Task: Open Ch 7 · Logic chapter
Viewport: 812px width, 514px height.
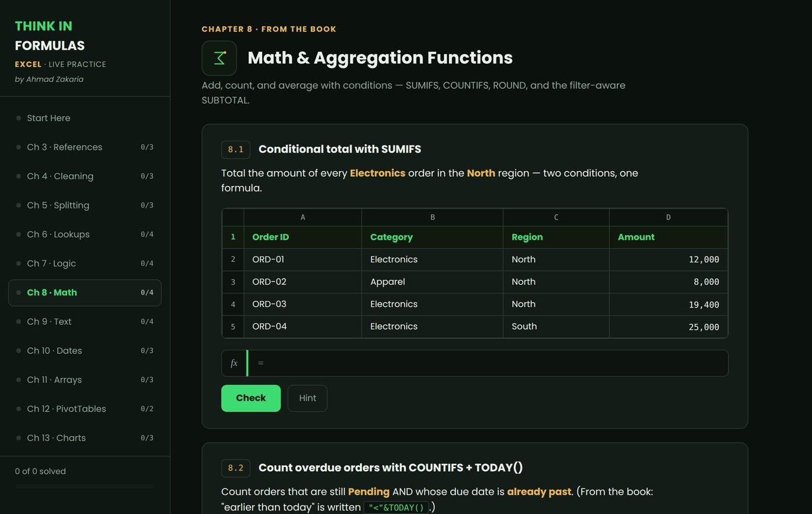Action: tap(85, 263)
